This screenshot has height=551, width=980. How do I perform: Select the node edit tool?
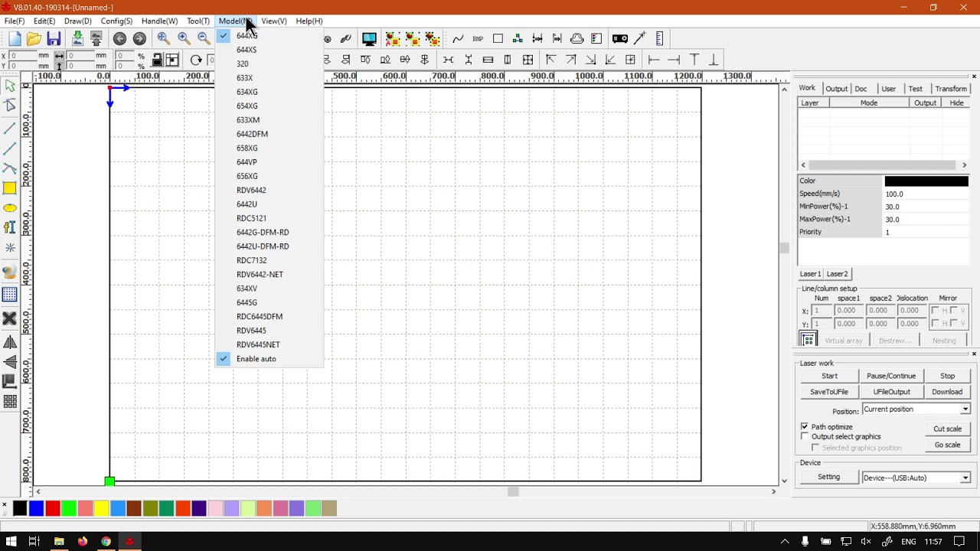[10, 106]
